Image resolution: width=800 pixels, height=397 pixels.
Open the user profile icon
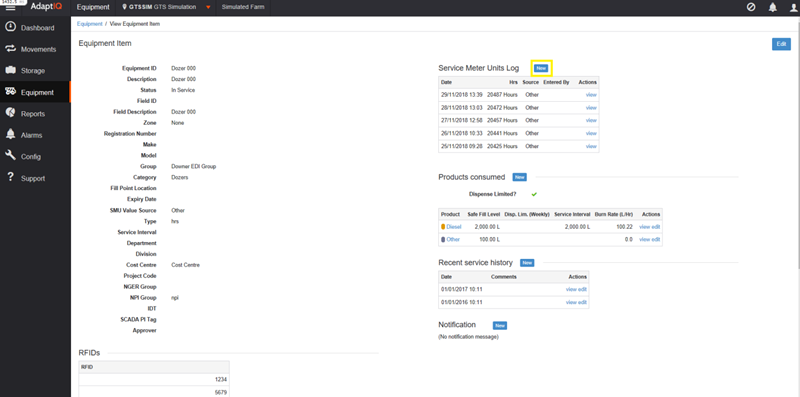[793, 7]
